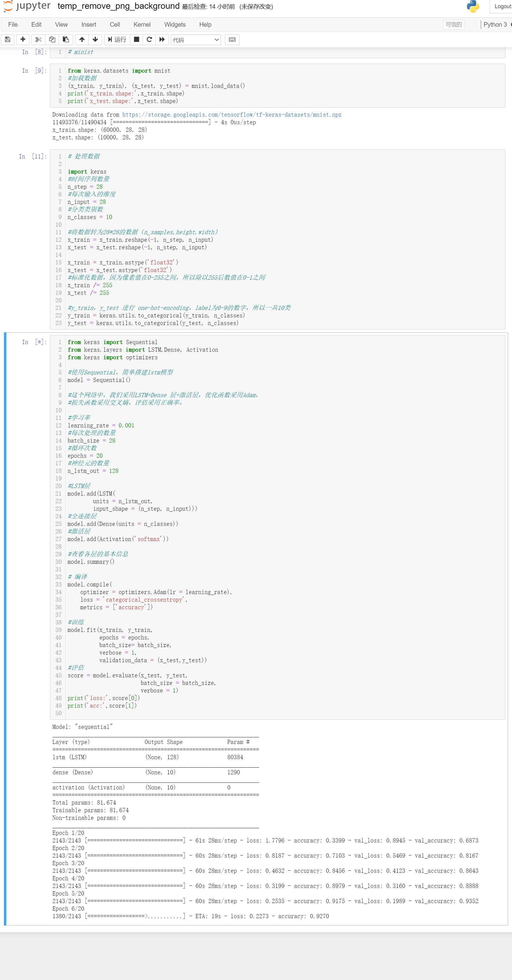The height and width of the screenshot is (980, 512).
Task: Click the dense (Dense) summary row
Action: [146, 772]
